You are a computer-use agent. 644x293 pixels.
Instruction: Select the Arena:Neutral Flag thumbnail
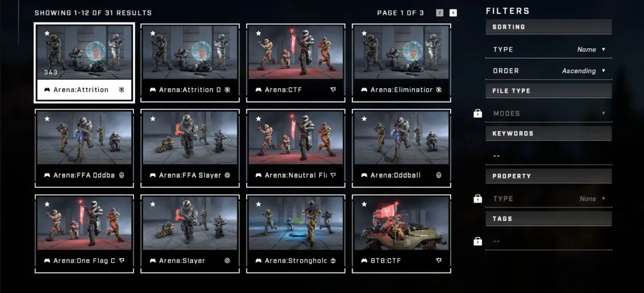point(296,138)
